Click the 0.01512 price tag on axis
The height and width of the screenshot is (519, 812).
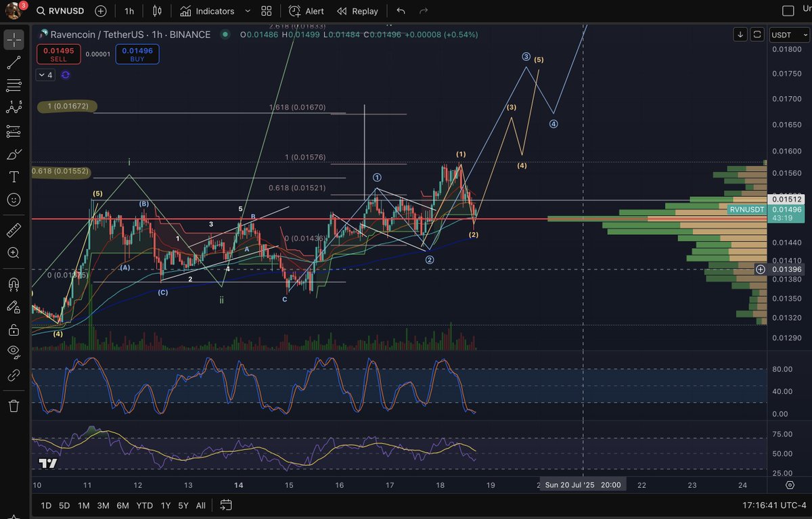787,199
